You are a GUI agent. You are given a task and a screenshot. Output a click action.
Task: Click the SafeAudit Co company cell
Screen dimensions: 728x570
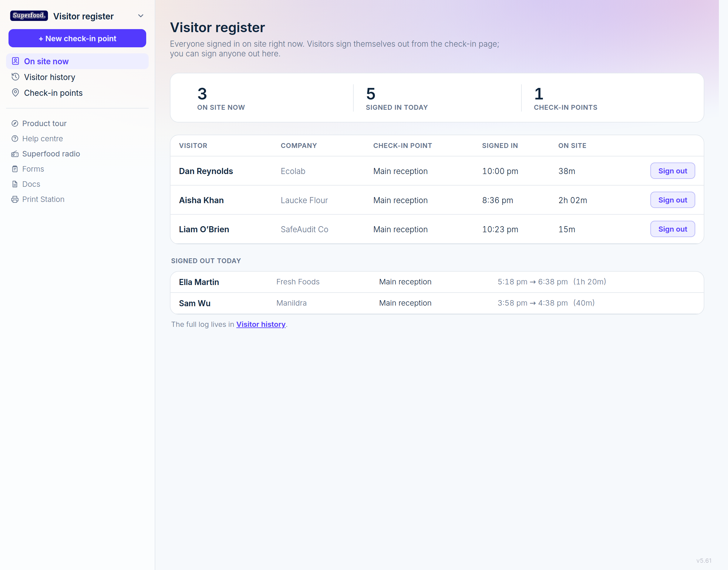pos(305,229)
